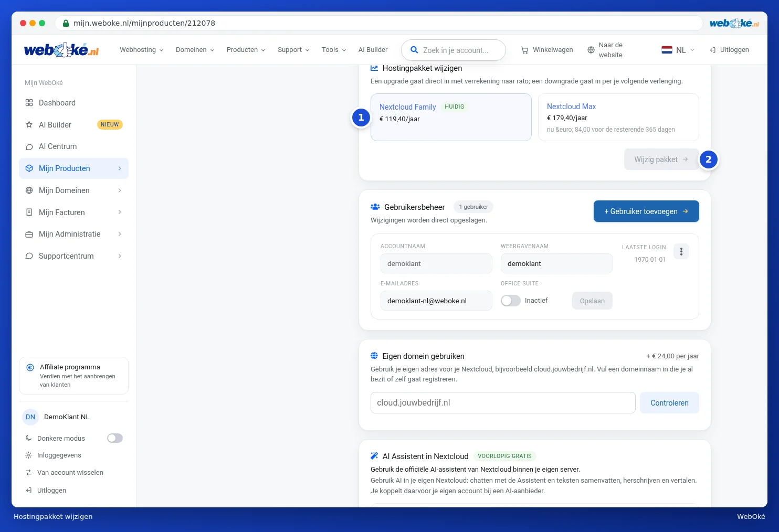
Task: Focus the Zoek in je account search field
Action: (454, 50)
